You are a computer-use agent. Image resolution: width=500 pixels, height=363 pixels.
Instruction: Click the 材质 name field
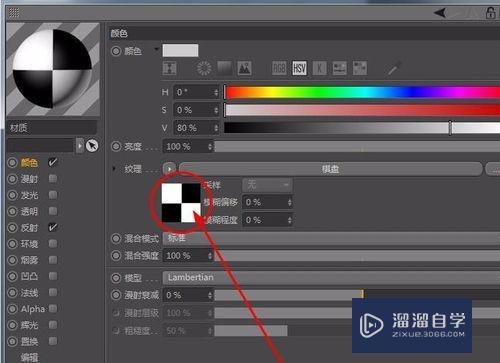(52, 128)
